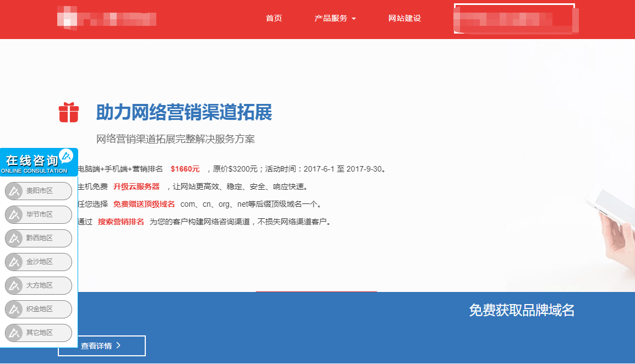Click the 在线咨询 panel header
Image resolution: width=635 pixels, height=364 pixels.
point(32,162)
